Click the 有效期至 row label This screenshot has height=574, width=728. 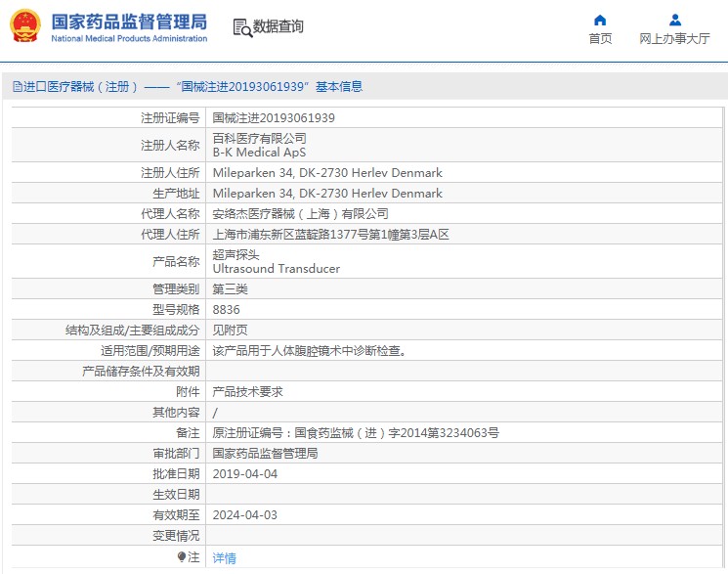pyautogui.click(x=176, y=515)
